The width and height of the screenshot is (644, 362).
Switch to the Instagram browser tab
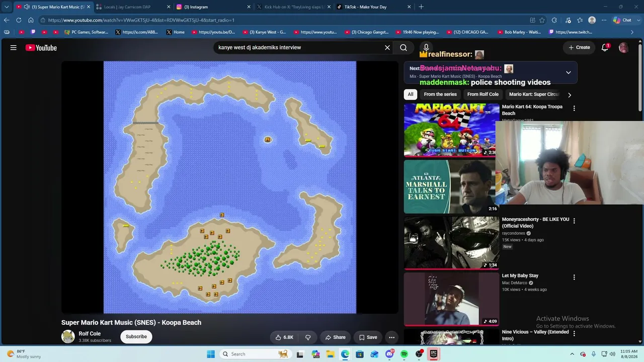coord(213,7)
